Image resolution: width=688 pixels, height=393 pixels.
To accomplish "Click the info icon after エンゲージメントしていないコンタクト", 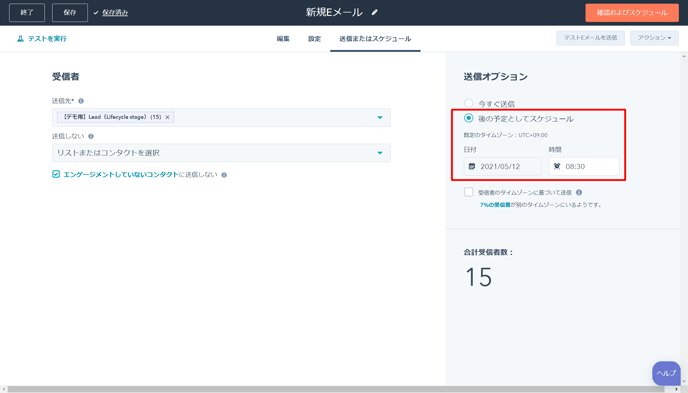I will pos(224,175).
